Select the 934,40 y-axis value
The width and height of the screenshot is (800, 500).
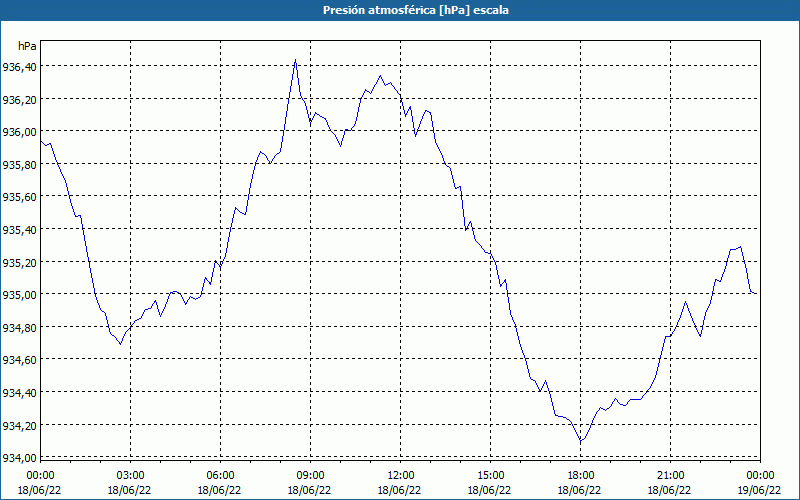click(x=19, y=392)
